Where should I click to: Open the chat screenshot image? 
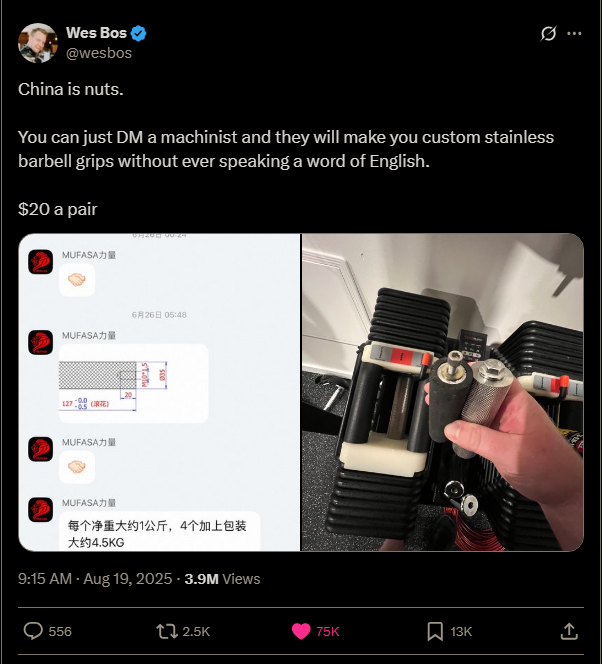pyautogui.click(x=159, y=392)
